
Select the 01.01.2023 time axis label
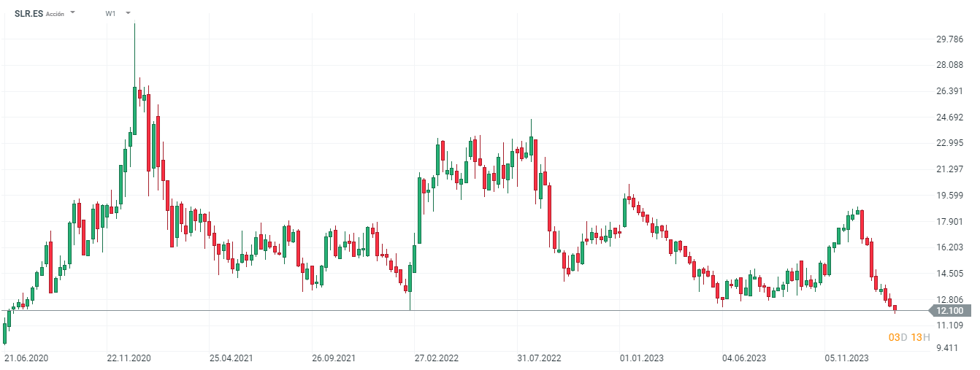point(641,358)
